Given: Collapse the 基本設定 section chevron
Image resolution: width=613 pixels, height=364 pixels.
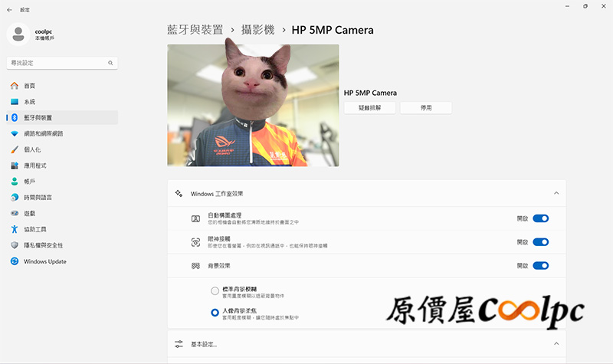Looking at the screenshot, I should point(556,343).
